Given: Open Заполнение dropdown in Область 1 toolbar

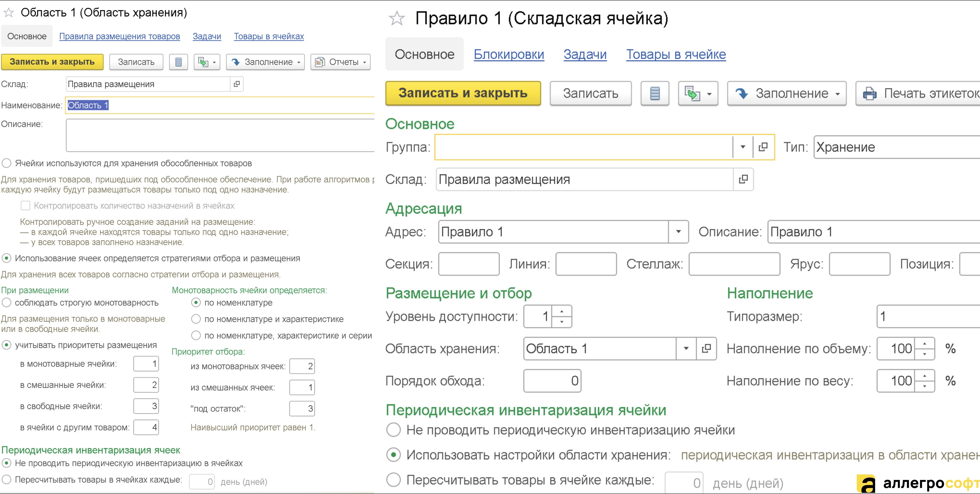Looking at the screenshot, I should [x=266, y=62].
